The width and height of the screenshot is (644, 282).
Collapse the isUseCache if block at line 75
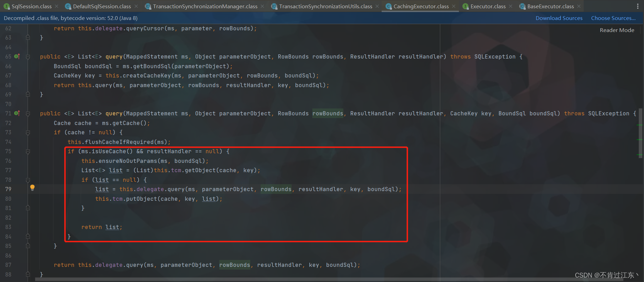(28, 152)
